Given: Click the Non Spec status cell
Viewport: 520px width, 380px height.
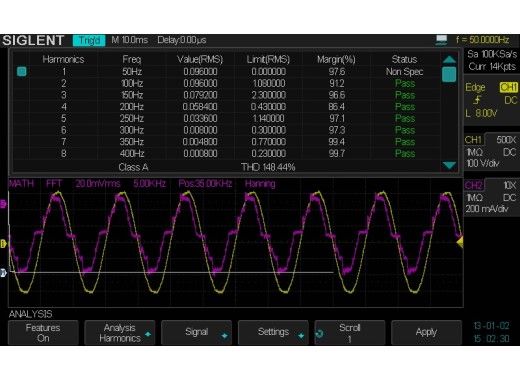Looking at the screenshot, I should coord(404,72).
